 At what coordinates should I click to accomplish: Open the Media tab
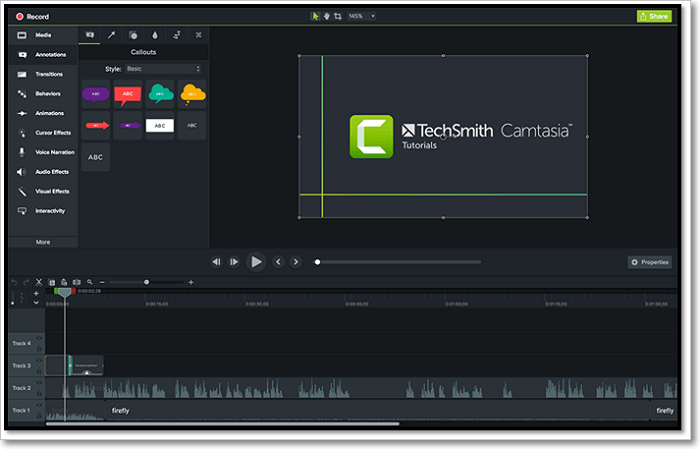(43, 35)
